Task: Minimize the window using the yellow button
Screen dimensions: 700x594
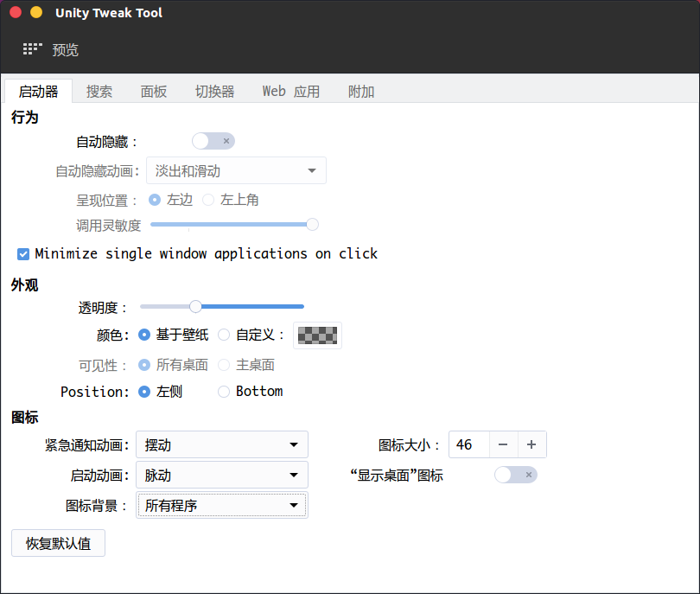Action: pos(35,13)
